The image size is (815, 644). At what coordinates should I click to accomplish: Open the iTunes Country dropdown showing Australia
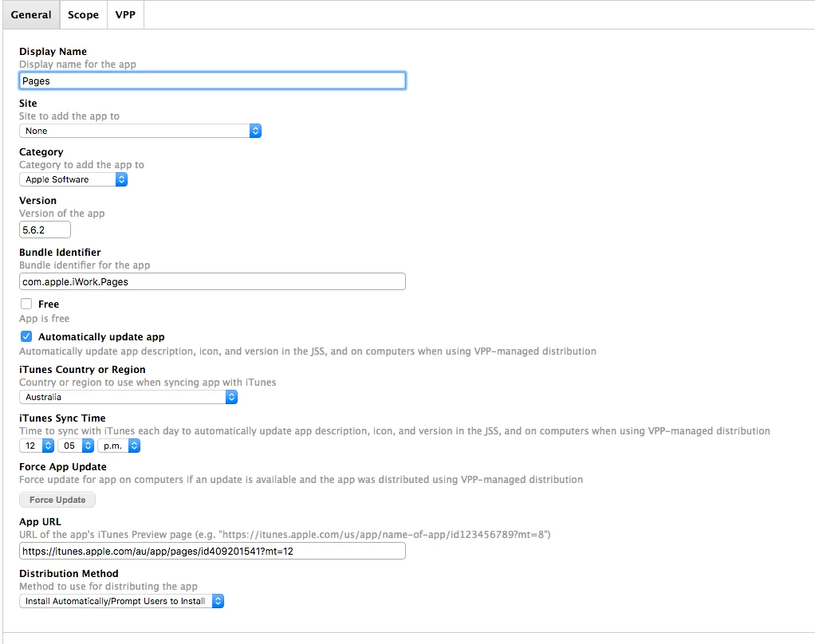pyautogui.click(x=128, y=397)
